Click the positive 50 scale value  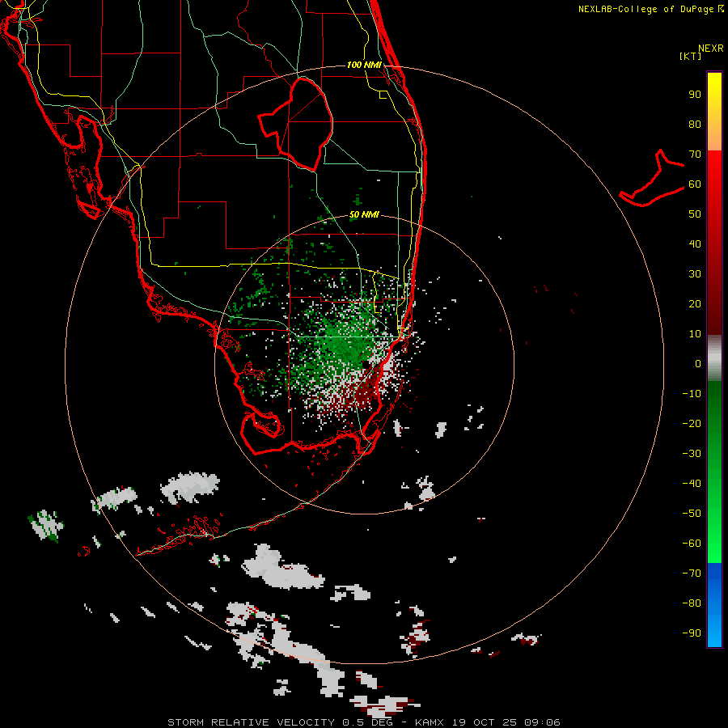[x=695, y=214]
